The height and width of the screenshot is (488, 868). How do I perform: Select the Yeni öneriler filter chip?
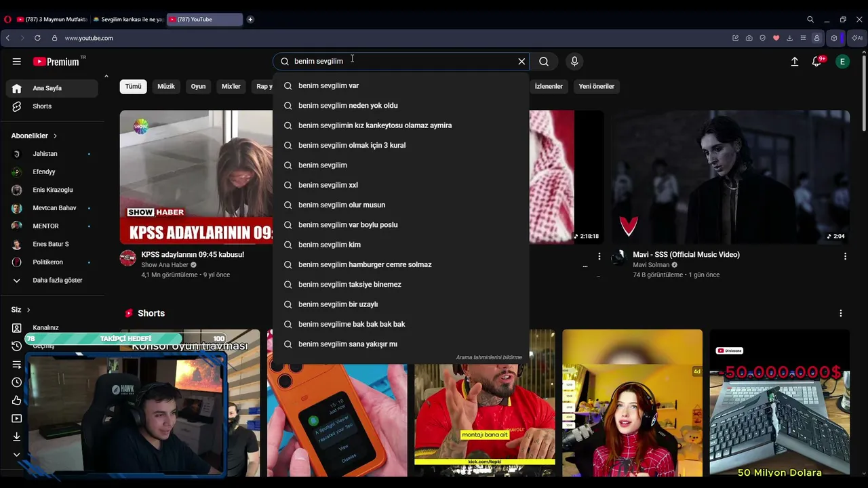(x=597, y=87)
